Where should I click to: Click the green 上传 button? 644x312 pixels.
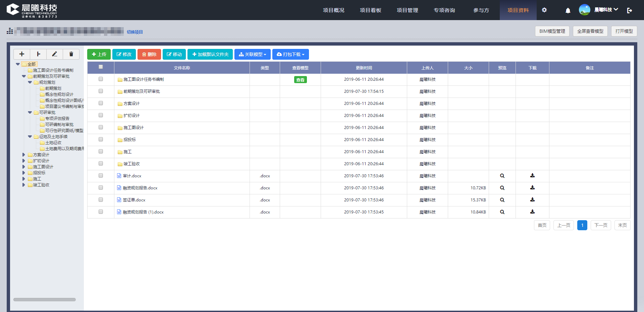(x=99, y=54)
